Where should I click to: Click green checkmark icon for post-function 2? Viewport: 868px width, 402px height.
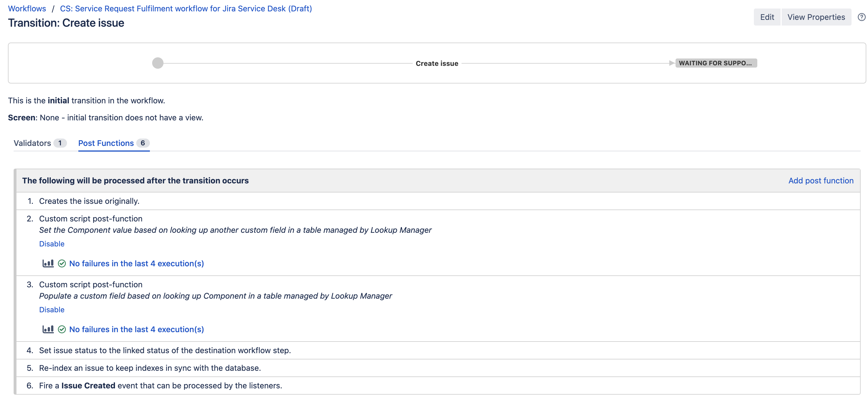62,263
